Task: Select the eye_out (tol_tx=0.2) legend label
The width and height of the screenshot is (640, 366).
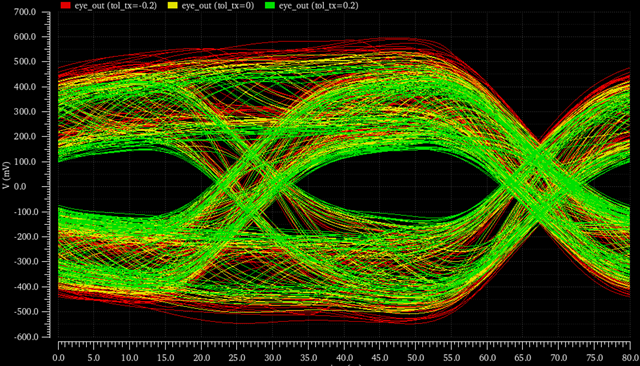Action: tap(319, 5)
